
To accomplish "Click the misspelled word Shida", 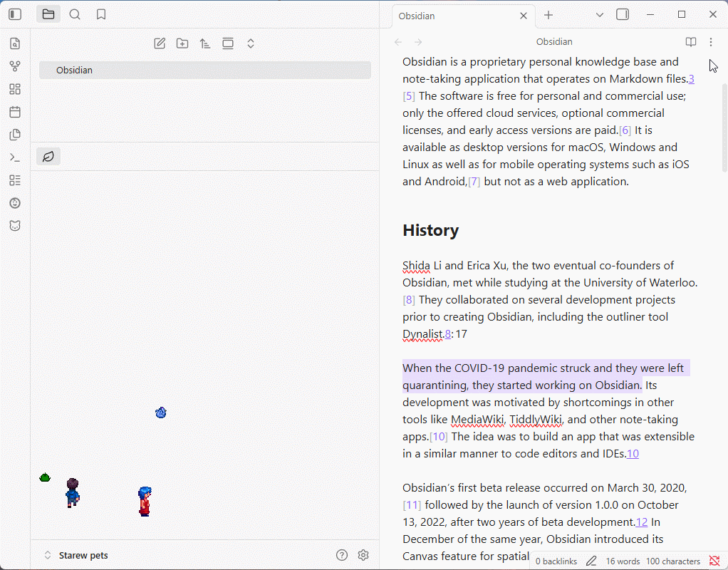I will click(416, 266).
